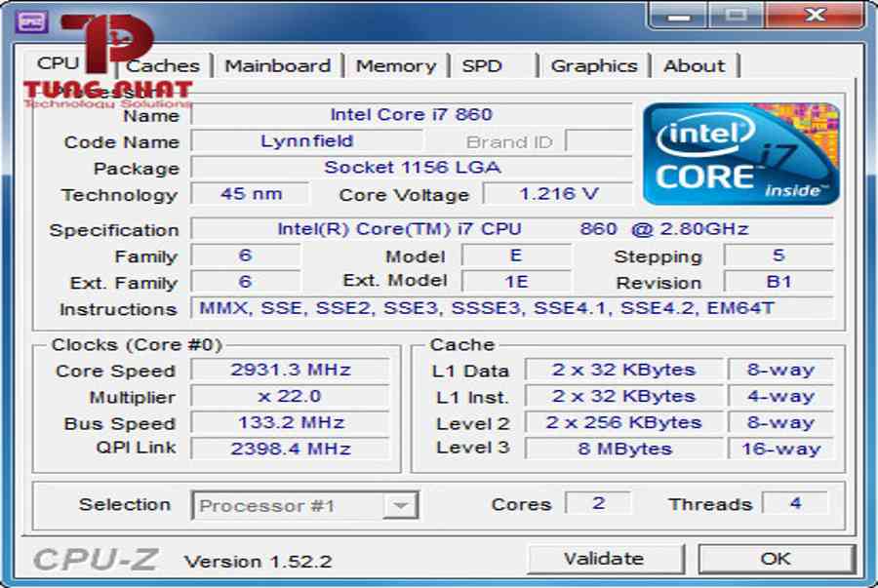The width and height of the screenshot is (878, 588).
Task: Click the Multiplier value 'x 22.0'
Action: pyautogui.click(x=290, y=396)
